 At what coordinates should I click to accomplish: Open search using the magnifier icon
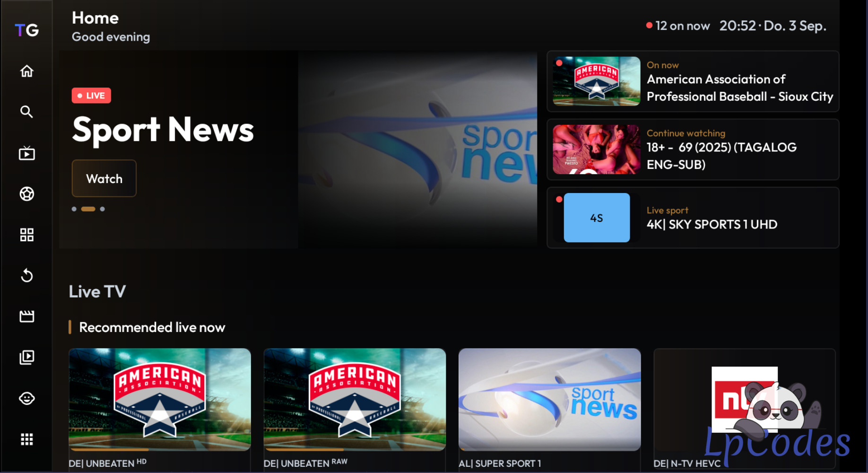pos(27,112)
